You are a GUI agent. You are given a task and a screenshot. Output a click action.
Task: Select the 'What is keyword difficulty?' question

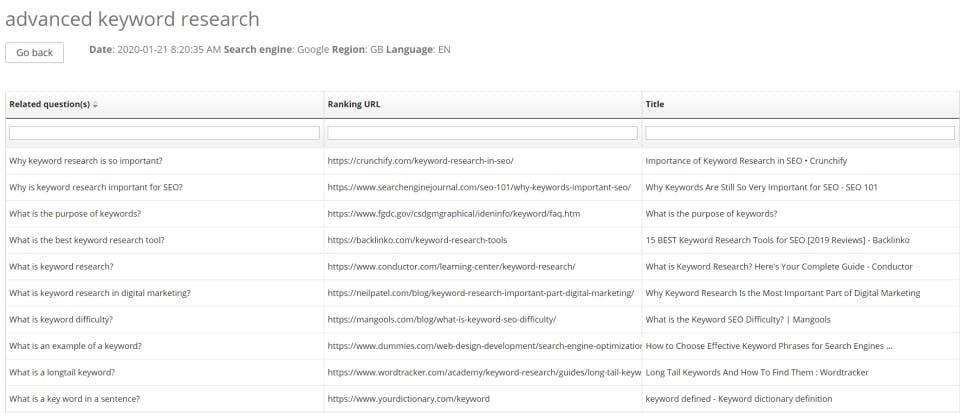(61, 319)
